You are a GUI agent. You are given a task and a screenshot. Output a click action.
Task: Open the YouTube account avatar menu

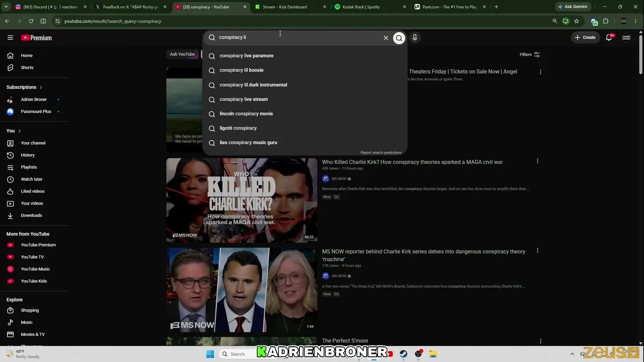click(626, 38)
